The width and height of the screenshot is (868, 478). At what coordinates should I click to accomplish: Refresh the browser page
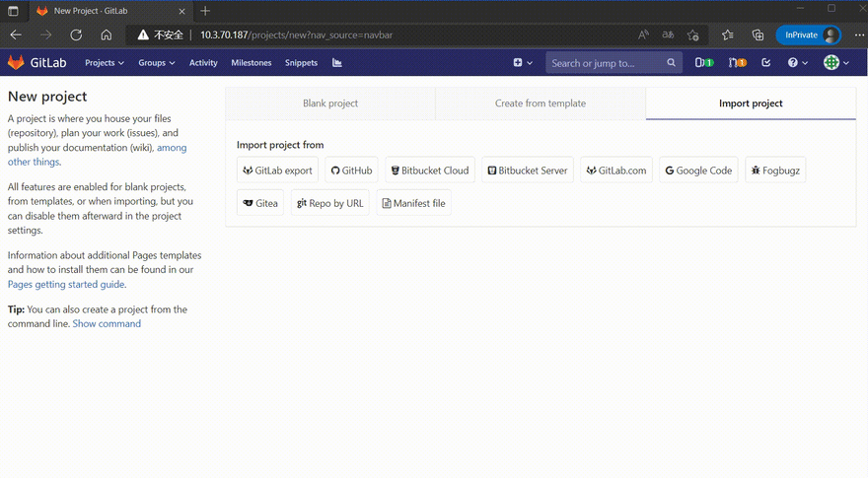click(x=76, y=34)
